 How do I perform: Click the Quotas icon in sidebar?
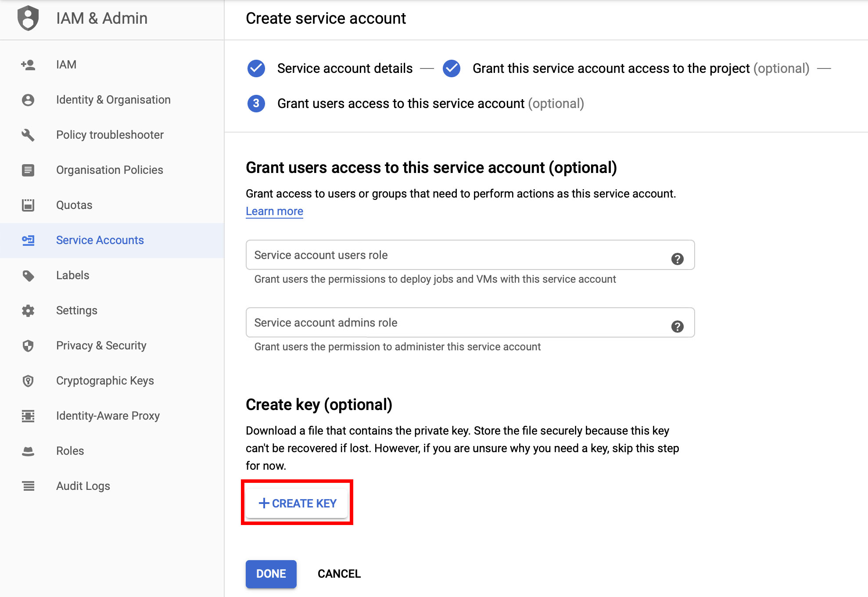[28, 205]
